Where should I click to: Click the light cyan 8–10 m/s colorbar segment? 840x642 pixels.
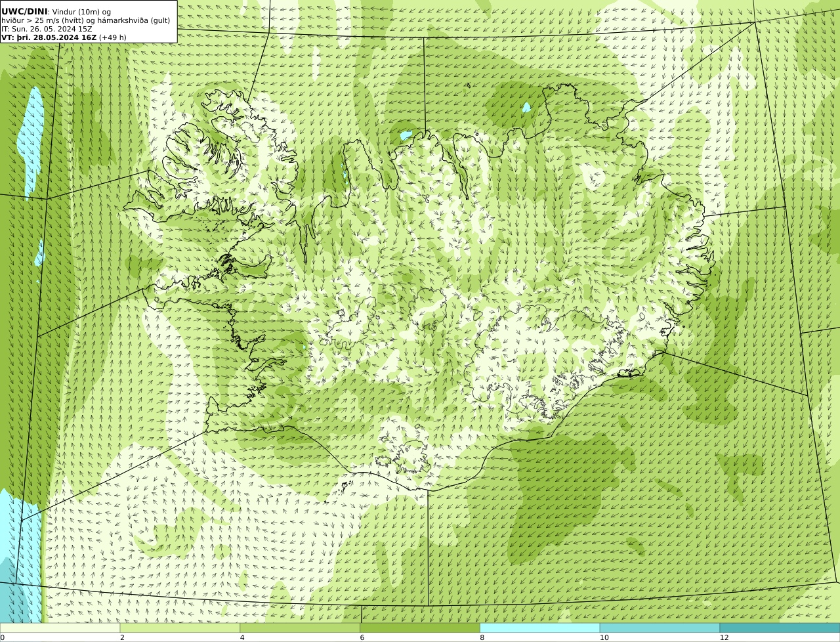(540, 628)
